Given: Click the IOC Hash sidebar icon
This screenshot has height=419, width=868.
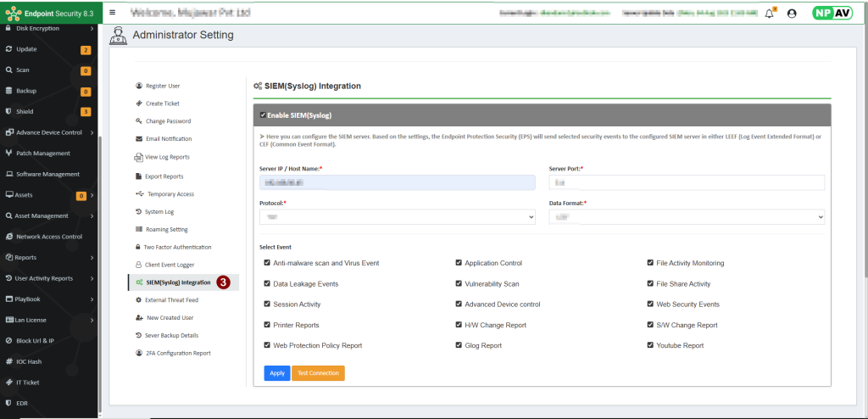Looking at the screenshot, I should 8,361.
